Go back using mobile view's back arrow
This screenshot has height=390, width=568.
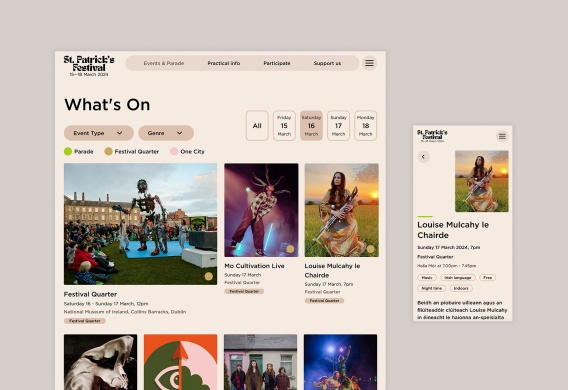click(423, 157)
